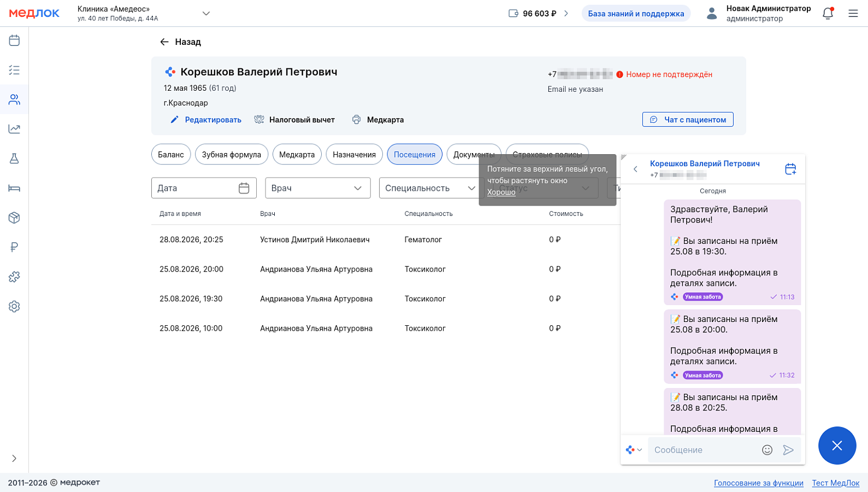Image resolution: width=868 pixels, height=492 pixels.
Task: Open the settings gear sidebar icon
Action: (14, 306)
